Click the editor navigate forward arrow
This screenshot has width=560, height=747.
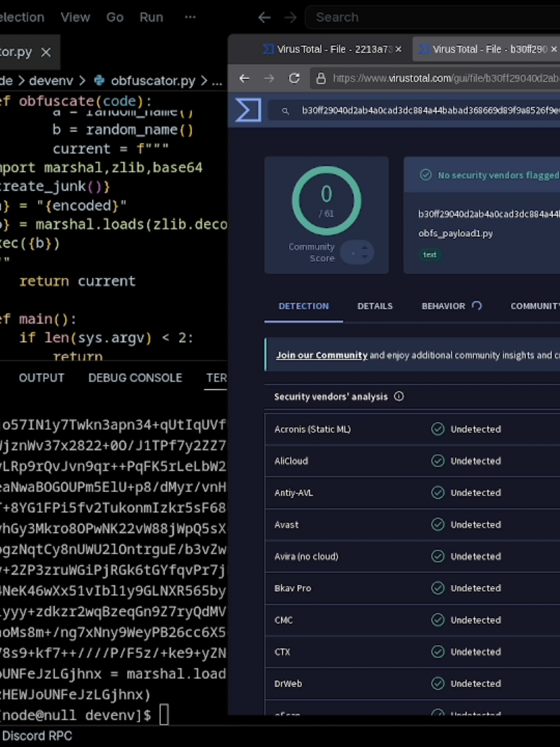pyautogui.click(x=290, y=17)
